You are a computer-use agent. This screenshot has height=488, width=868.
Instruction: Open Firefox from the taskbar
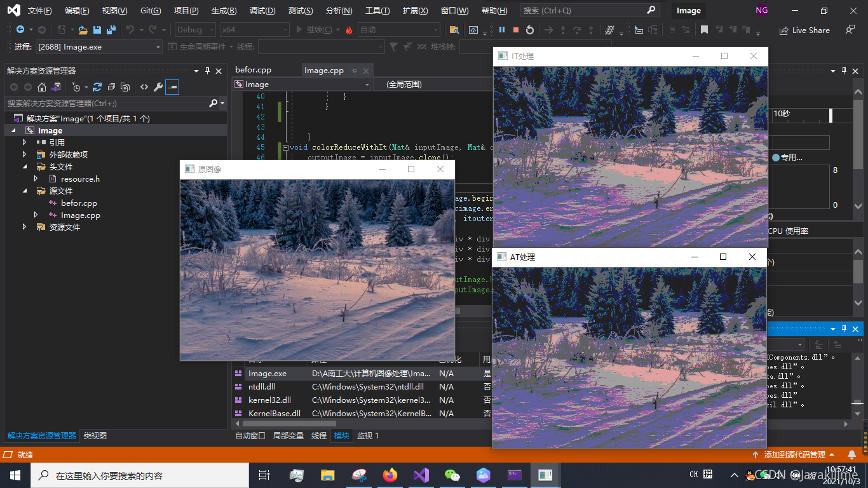(x=390, y=475)
